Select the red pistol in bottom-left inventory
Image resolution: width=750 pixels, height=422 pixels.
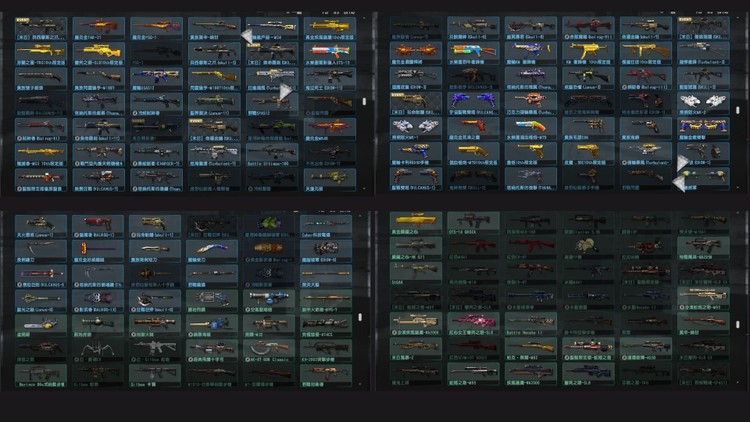pyautogui.click(x=98, y=226)
